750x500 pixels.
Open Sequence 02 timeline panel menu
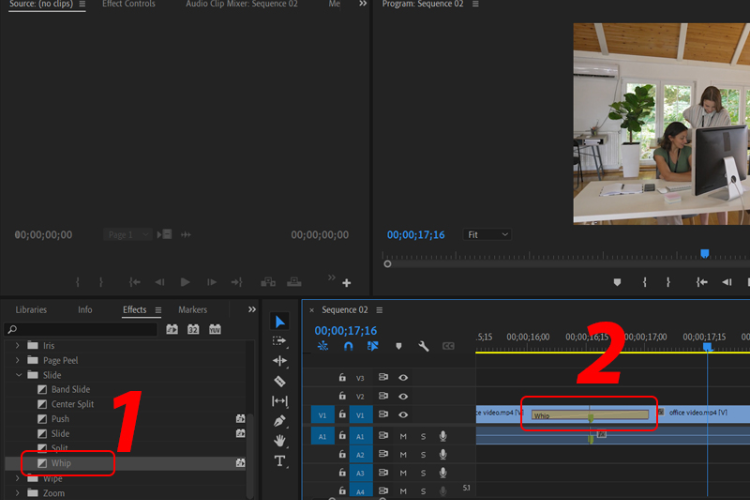tap(379, 310)
